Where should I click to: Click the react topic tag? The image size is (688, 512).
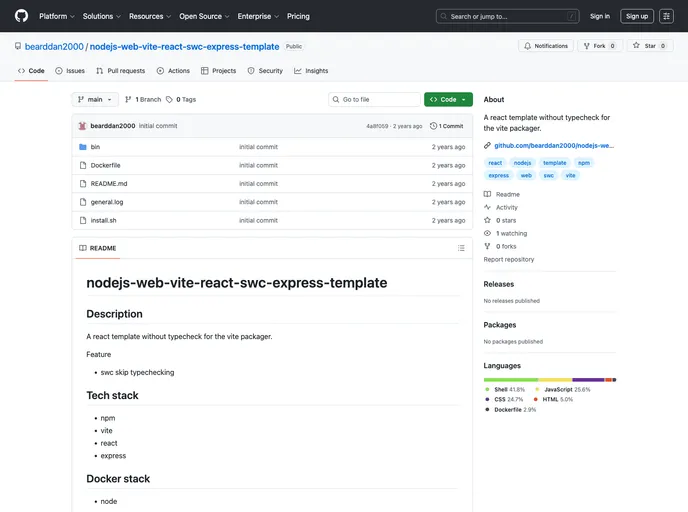point(495,162)
